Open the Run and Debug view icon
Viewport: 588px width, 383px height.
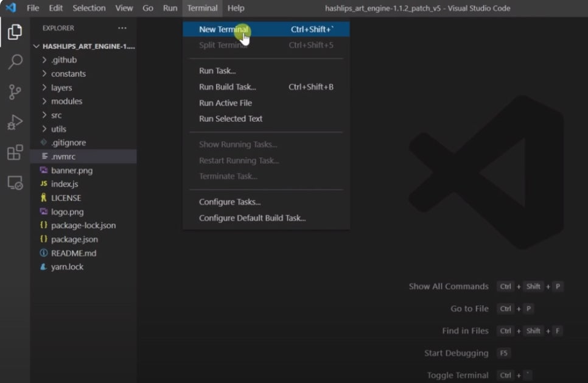coord(15,122)
